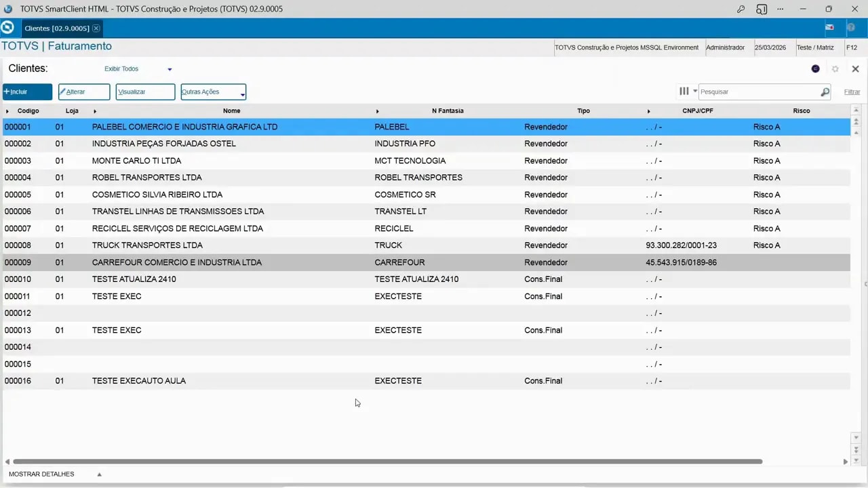Expand the Outras Ações dropdown arrow
This screenshot has width=868, height=488.
point(242,94)
